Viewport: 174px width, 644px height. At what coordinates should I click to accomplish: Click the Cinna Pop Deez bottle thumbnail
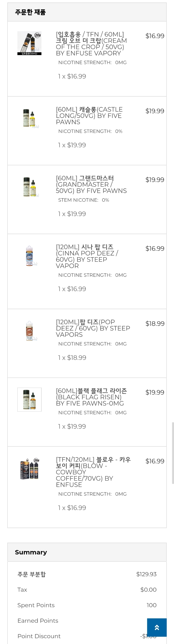click(29, 256)
